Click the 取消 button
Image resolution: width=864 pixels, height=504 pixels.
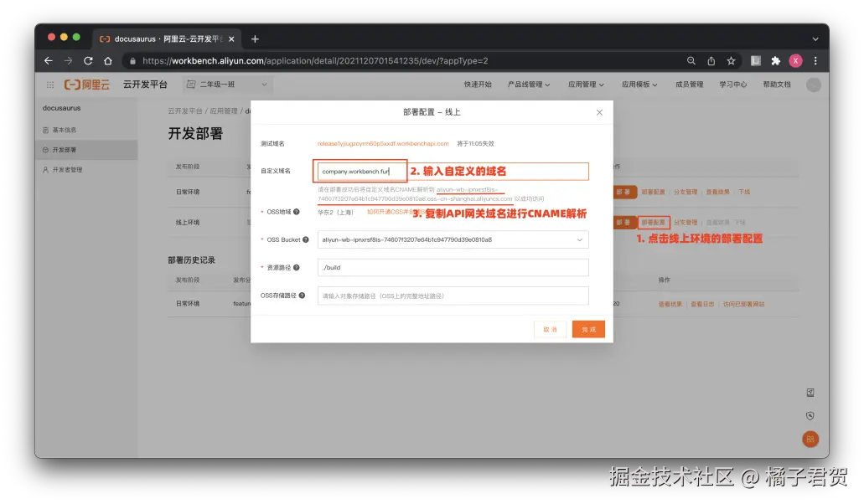tap(550, 330)
